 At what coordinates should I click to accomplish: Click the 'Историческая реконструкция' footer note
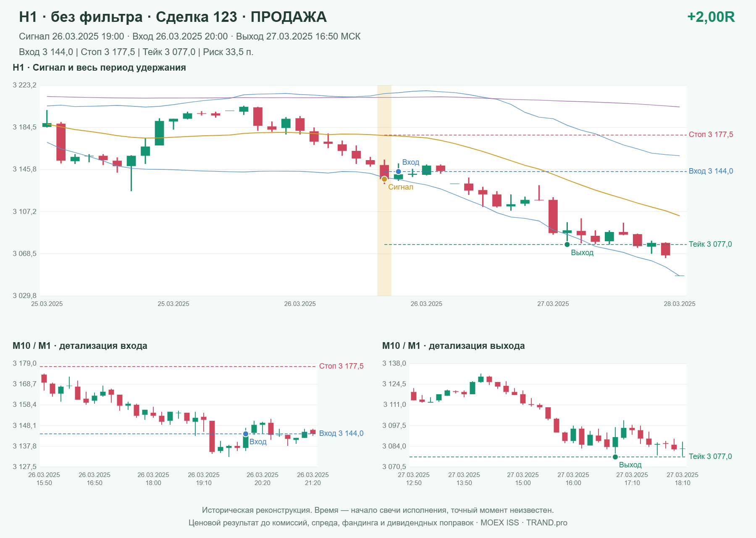click(x=378, y=510)
